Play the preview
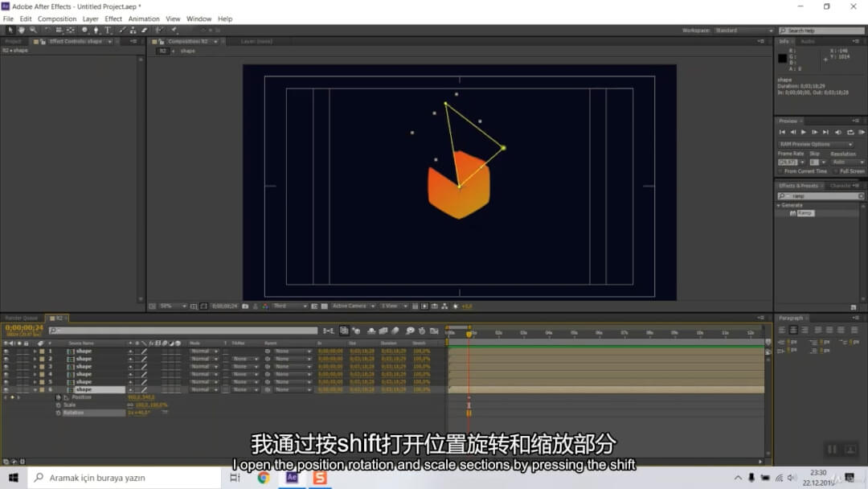 (x=804, y=133)
